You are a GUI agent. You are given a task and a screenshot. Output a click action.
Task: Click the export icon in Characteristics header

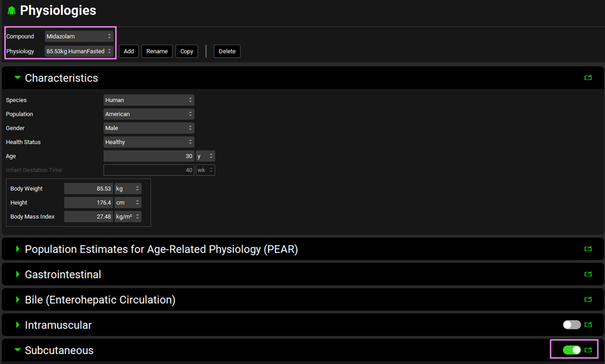588,78
